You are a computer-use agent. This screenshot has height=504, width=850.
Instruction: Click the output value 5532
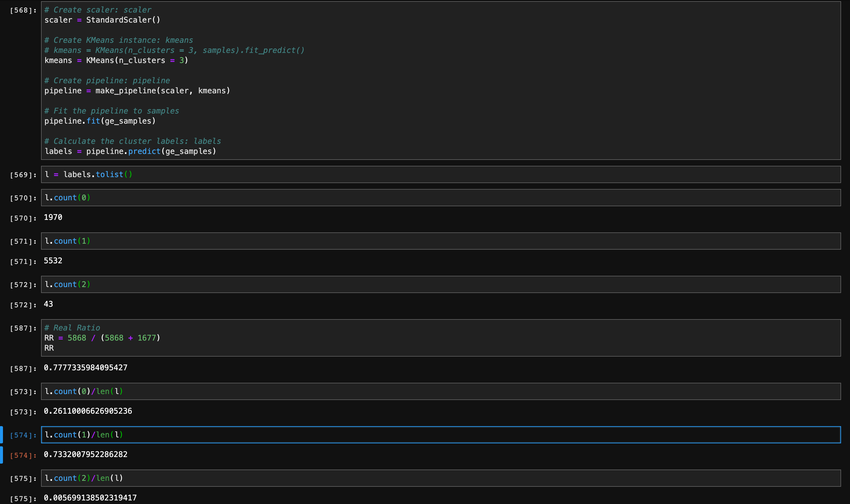tap(53, 261)
